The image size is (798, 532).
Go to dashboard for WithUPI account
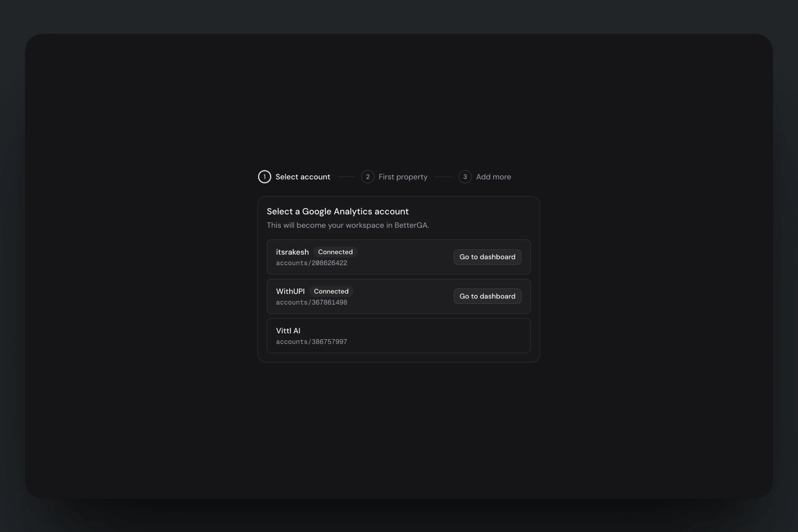tap(487, 296)
